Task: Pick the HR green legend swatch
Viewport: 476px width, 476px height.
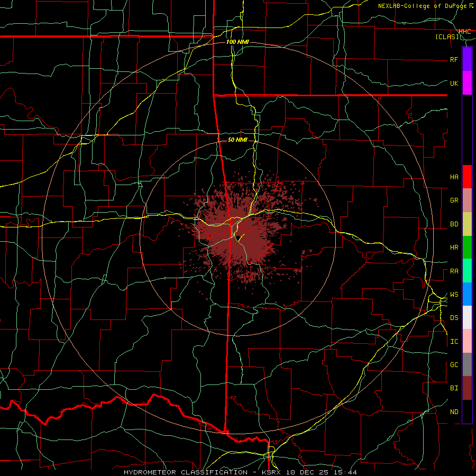Action: click(467, 247)
